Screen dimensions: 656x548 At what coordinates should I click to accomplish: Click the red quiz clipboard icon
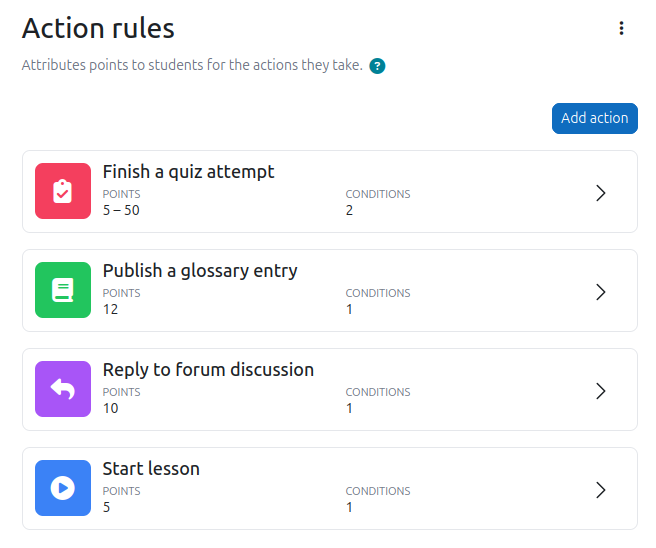tap(62, 191)
